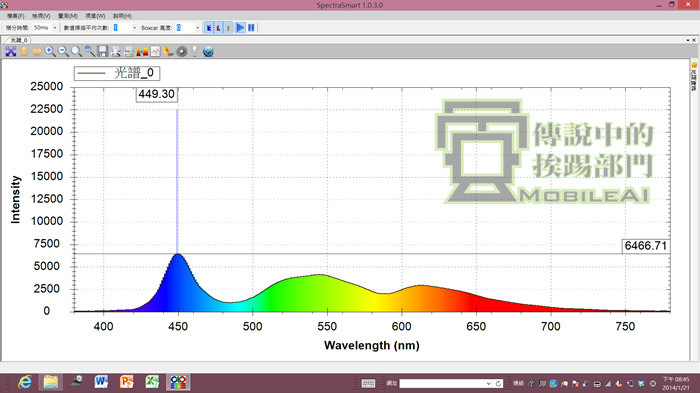
Task: Click the blue power button icon
Action: click(x=208, y=51)
